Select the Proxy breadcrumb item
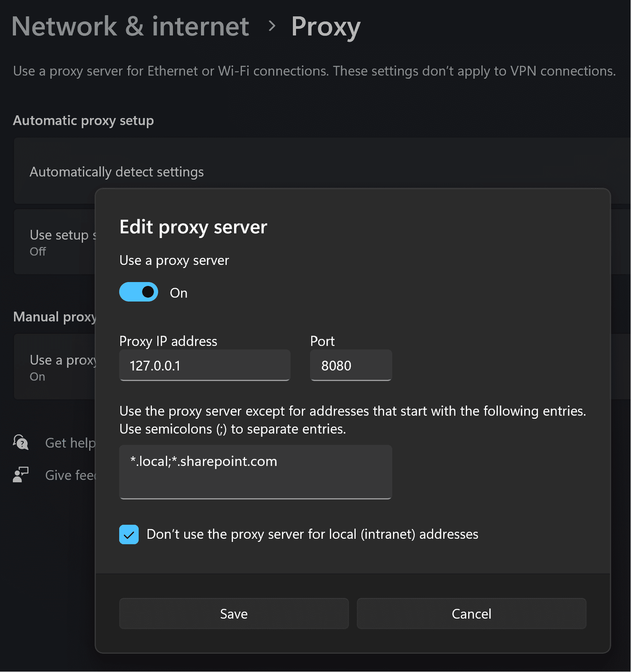Image resolution: width=631 pixels, height=672 pixels. pyautogui.click(x=325, y=26)
